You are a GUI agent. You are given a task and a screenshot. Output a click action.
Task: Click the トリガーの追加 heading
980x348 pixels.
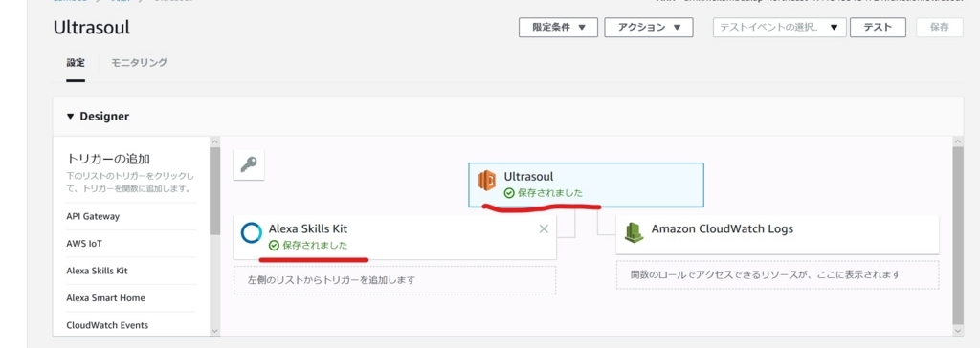[x=108, y=159]
